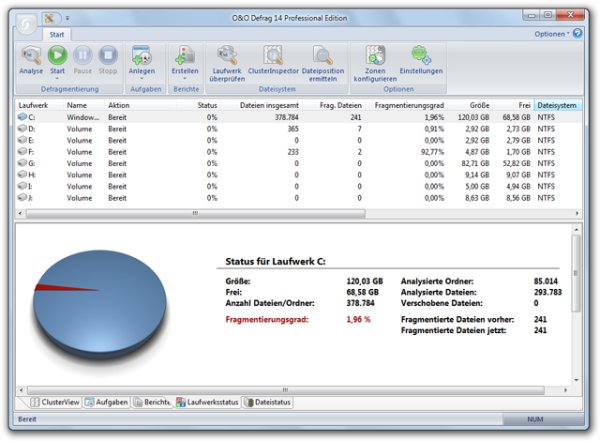Click the red '1,96 %' status value

(359, 319)
